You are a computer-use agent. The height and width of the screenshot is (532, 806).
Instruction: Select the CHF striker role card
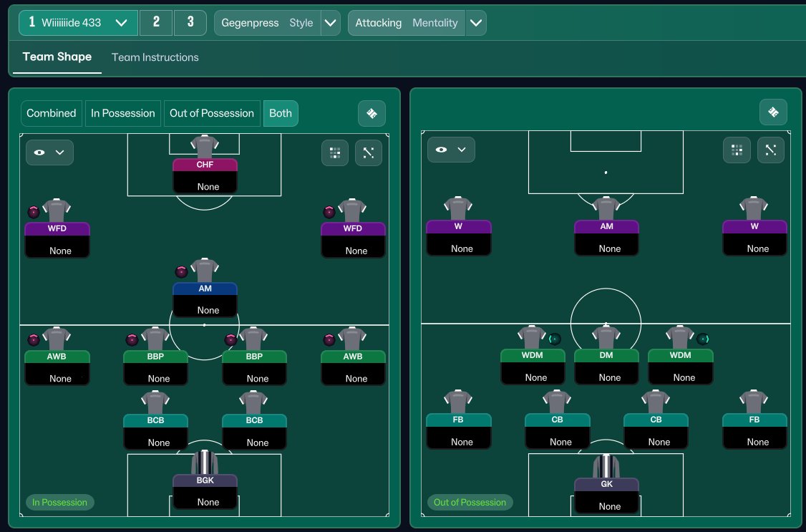205,176
